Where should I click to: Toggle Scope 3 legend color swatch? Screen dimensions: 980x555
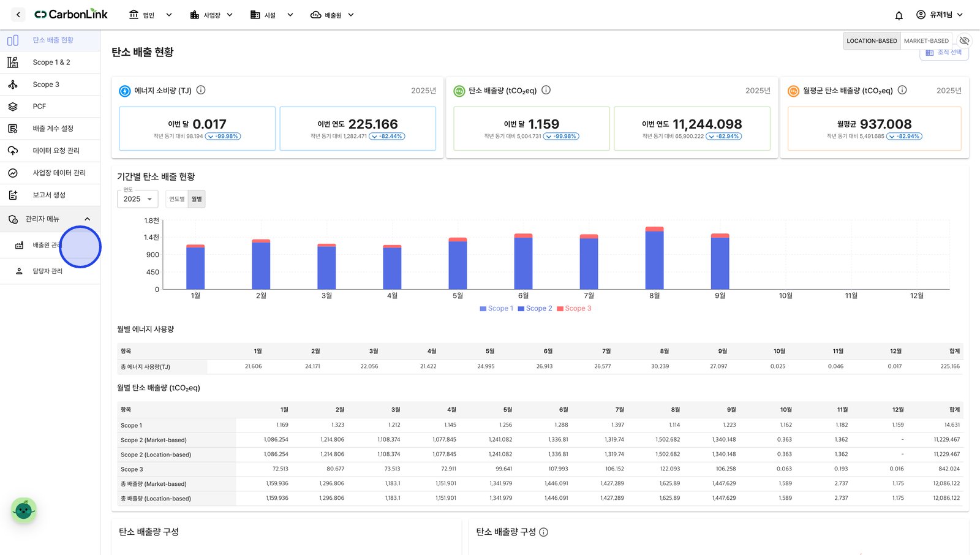tap(560, 309)
